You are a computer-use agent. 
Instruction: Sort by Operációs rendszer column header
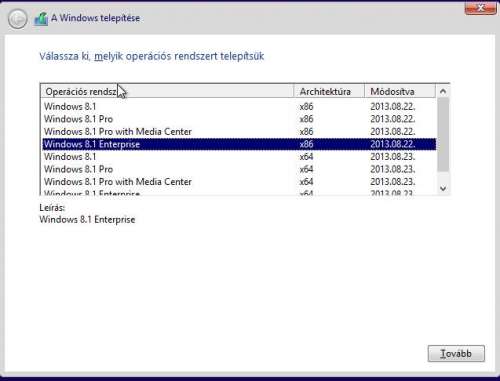pyautogui.click(x=167, y=91)
